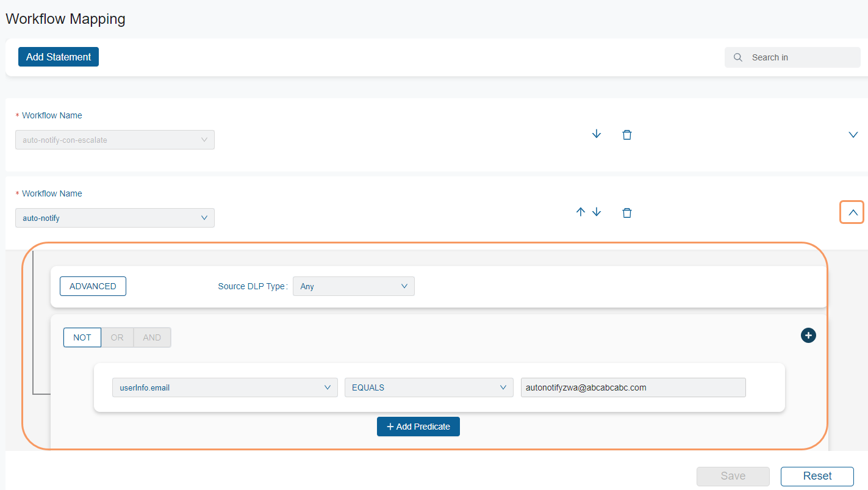Viewport: 868px width, 490px height.
Task: Toggle the NOT operator
Action: point(82,337)
